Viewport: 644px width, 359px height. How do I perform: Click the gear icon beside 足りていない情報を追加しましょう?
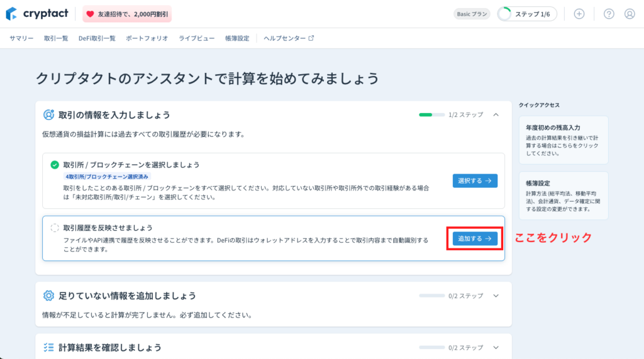tap(48, 295)
